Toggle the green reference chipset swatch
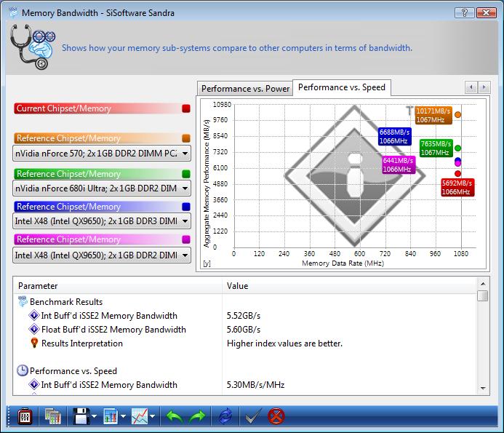 [x=185, y=174]
